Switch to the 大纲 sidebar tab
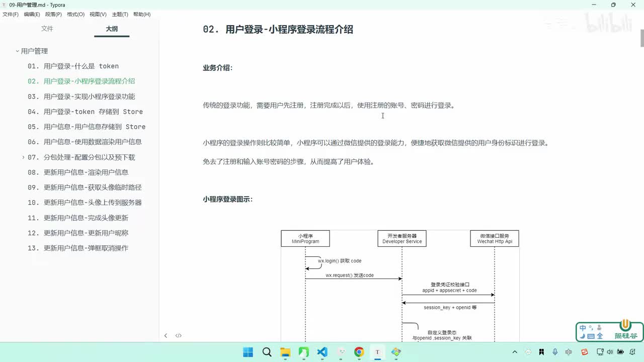The width and height of the screenshot is (644, 362). click(x=112, y=29)
